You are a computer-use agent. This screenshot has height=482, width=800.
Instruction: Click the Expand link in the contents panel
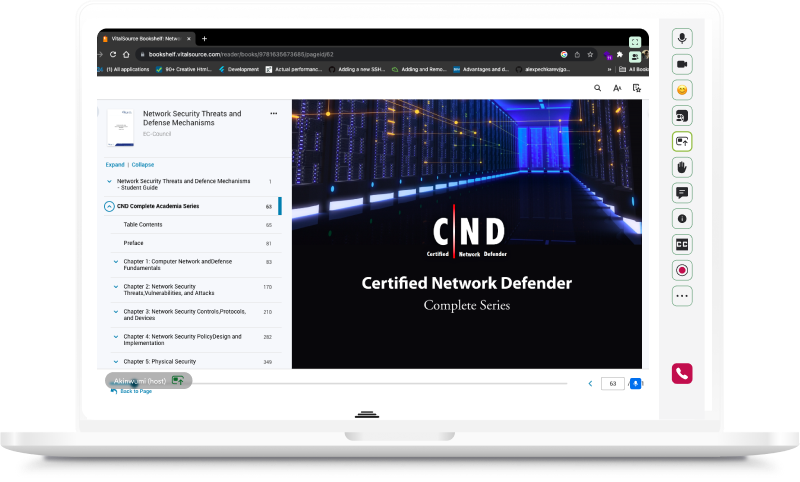pyautogui.click(x=115, y=164)
